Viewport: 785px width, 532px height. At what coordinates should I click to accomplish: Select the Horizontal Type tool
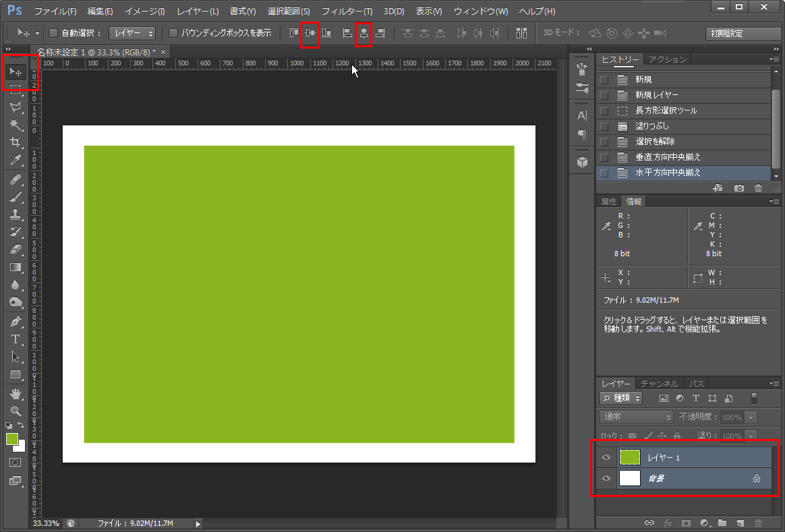tap(16, 339)
